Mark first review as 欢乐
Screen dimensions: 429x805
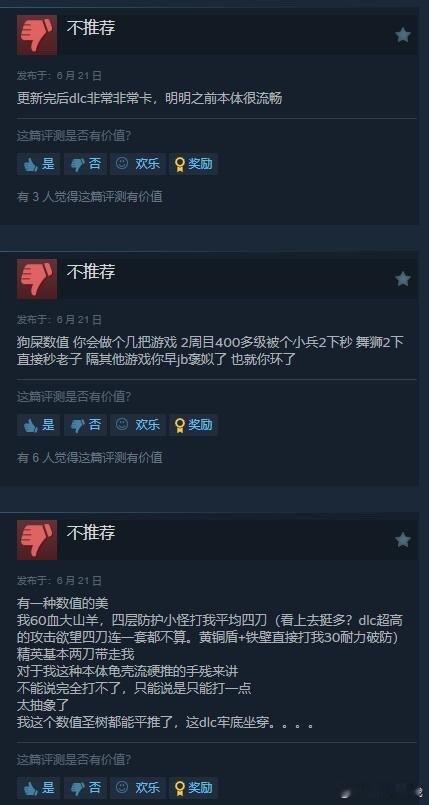(x=138, y=164)
